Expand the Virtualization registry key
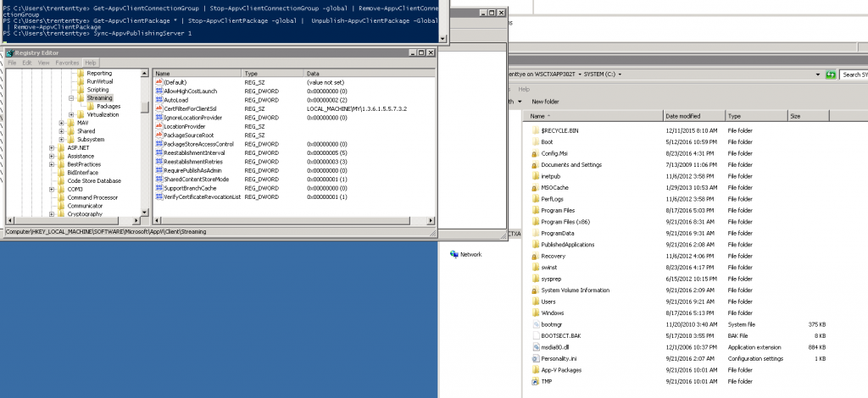868x398 pixels. click(71, 115)
